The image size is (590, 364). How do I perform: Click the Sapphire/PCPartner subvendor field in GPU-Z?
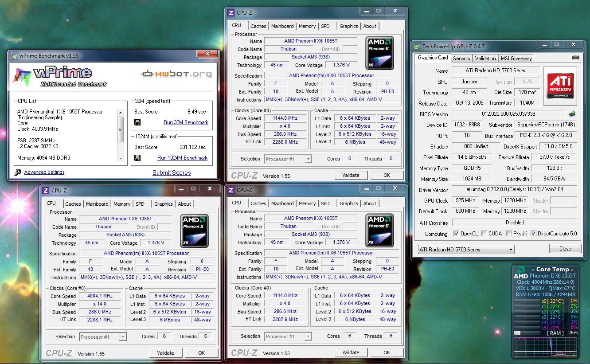pyautogui.click(x=546, y=125)
